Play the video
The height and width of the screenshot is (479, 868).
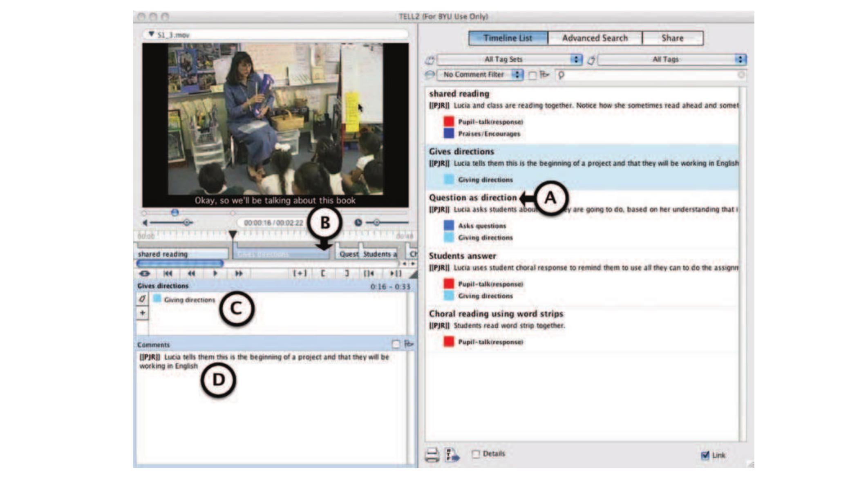pyautogui.click(x=215, y=273)
